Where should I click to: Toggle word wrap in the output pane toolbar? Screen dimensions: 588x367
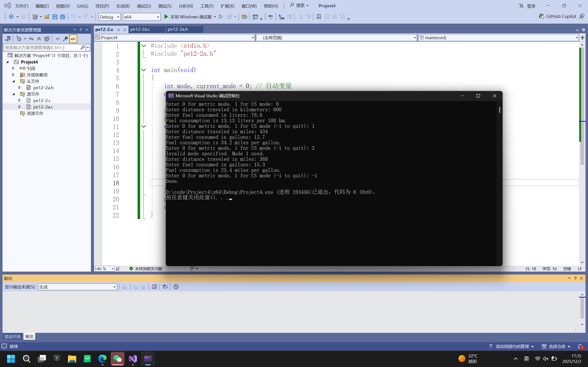(x=165, y=287)
